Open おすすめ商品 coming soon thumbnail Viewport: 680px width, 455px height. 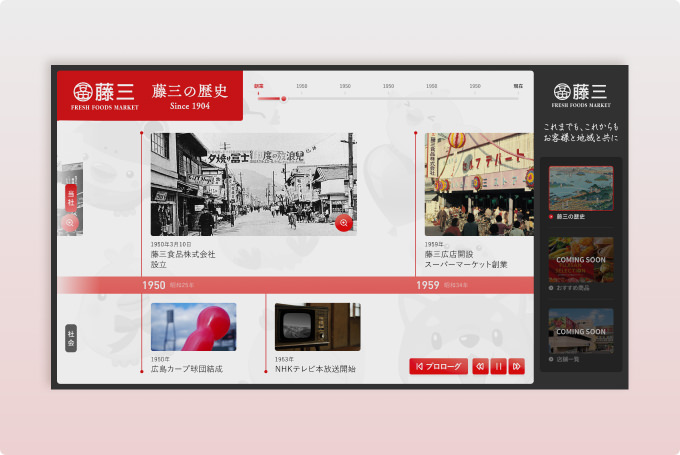click(581, 260)
